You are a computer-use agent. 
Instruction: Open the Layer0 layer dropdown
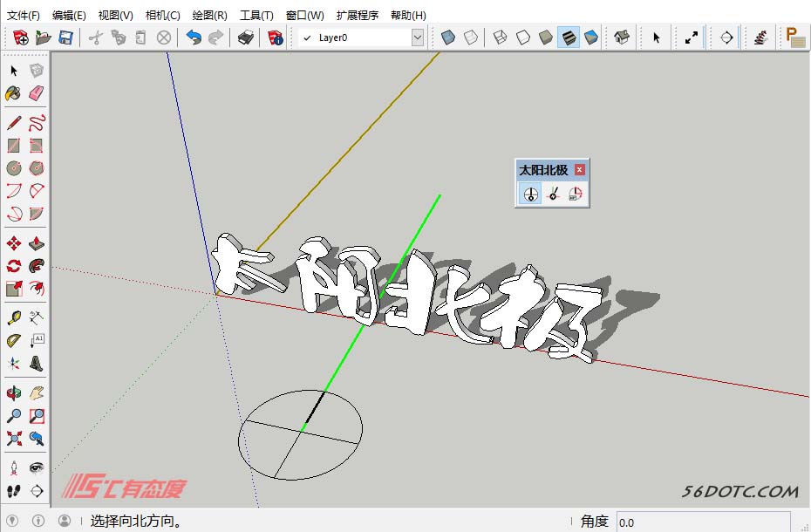[x=417, y=38]
